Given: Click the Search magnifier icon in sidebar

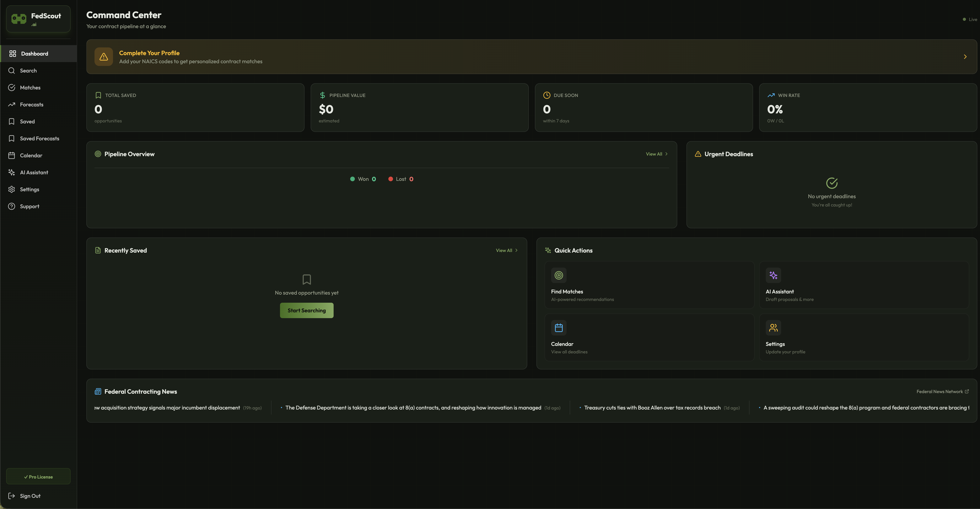Looking at the screenshot, I should coord(12,71).
